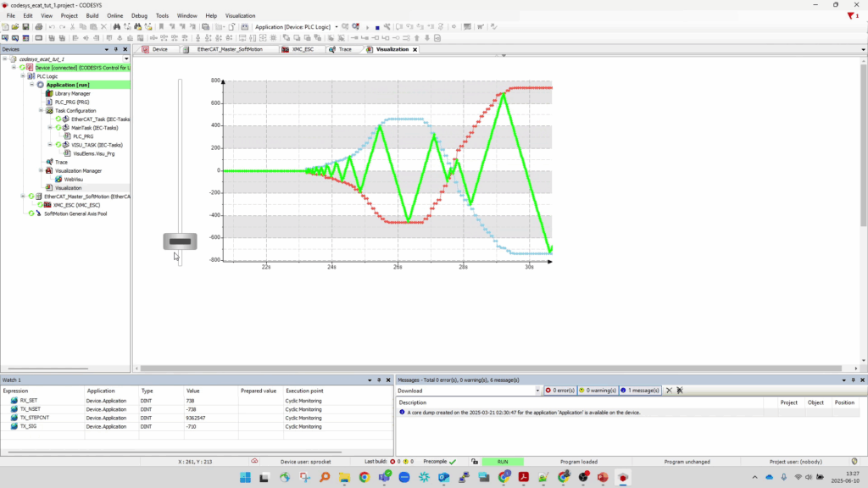
Task: Open File Explorer from taskbar
Action: click(344, 478)
